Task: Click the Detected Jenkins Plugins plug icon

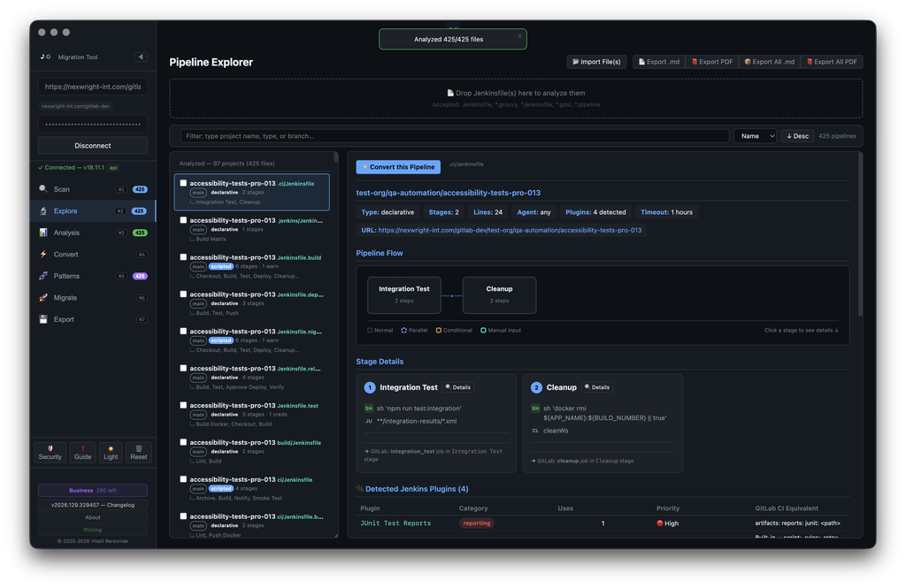Action: point(360,489)
